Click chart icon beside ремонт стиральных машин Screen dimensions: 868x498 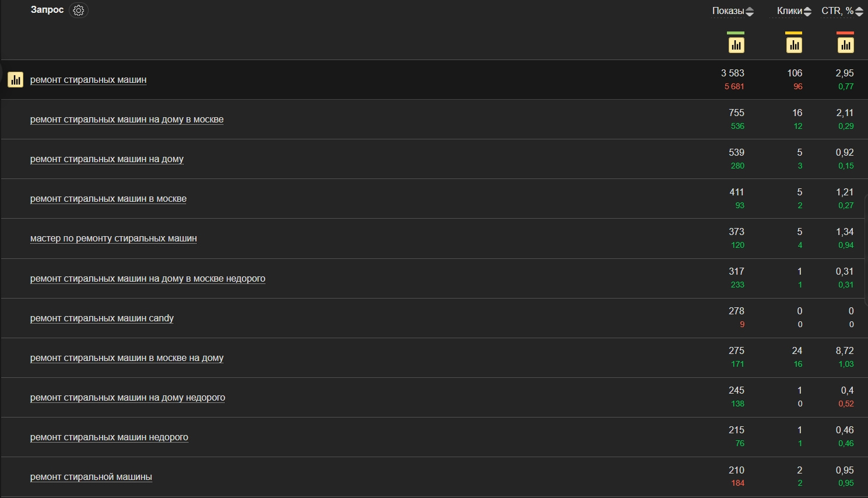(16, 79)
